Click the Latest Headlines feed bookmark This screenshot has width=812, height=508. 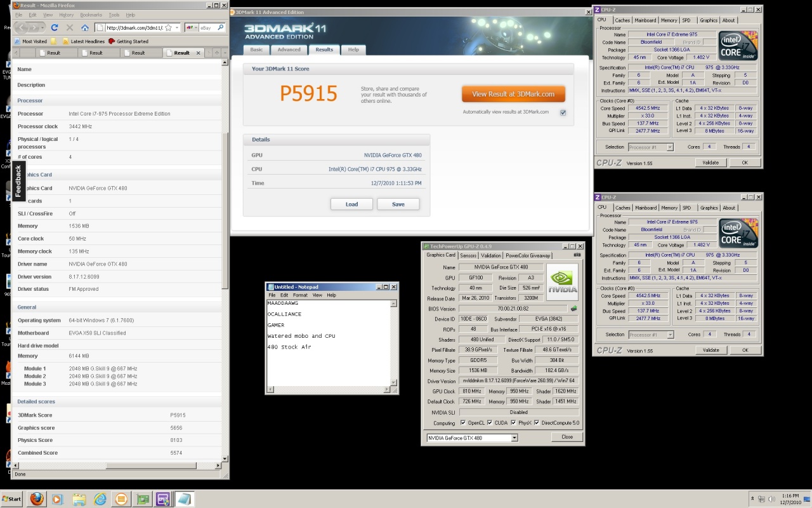[x=82, y=41]
